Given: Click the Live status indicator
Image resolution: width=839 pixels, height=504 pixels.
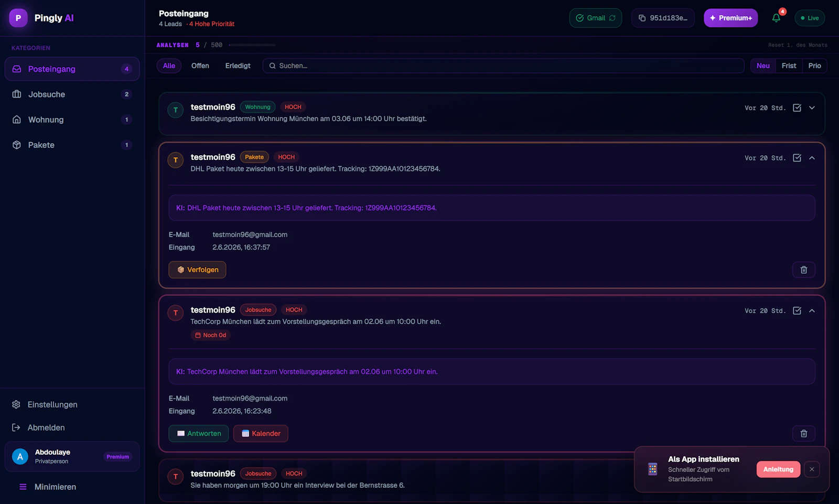Looking at the screenshot, I should point(810,18).
